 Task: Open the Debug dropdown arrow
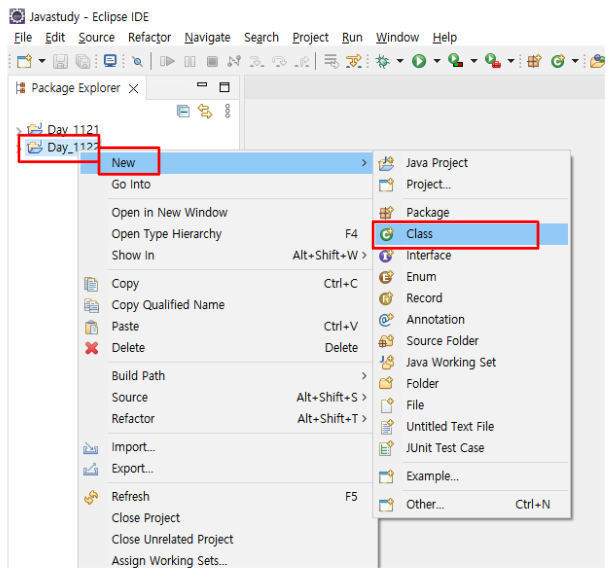[x=400, y=61]
